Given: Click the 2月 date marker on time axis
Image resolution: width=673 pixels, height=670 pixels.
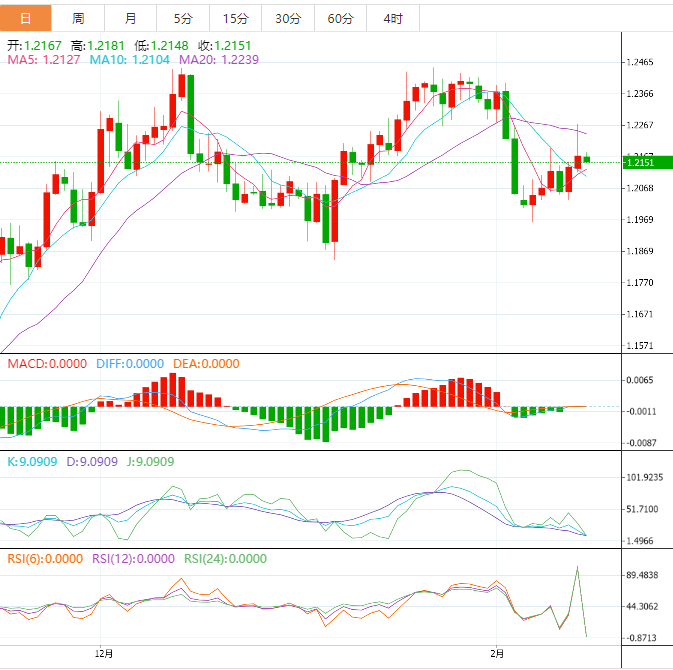Looking at the screenshot, I should (496, 654).
